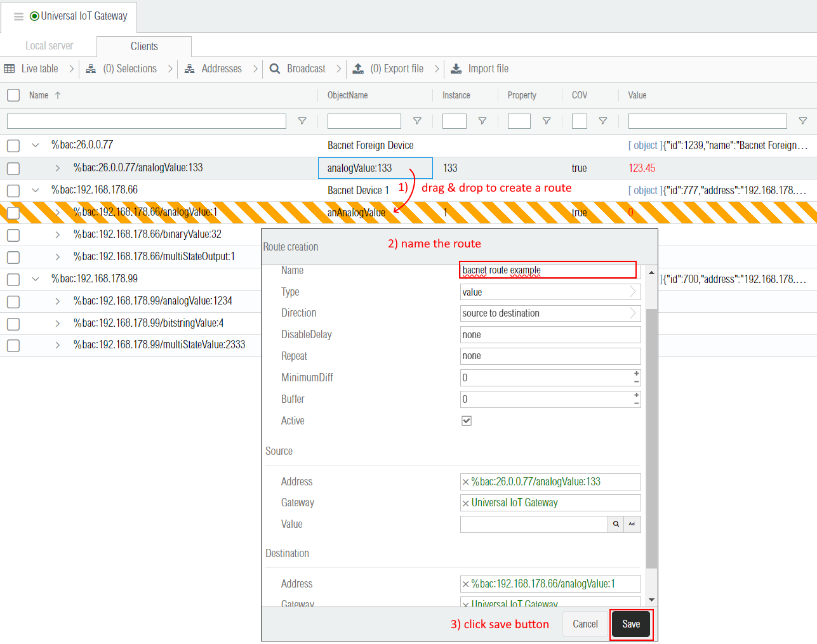Open the Type dropdown showing value

click(550, 292)
